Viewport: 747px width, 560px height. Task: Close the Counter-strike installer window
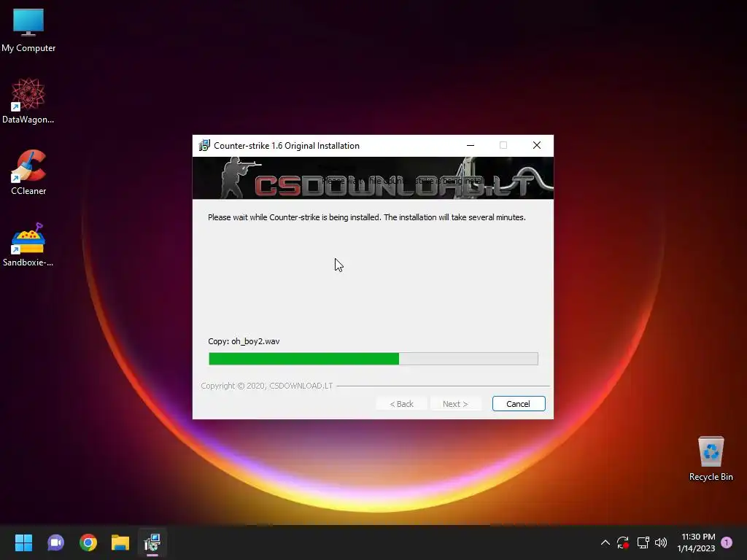pos(537,145)
